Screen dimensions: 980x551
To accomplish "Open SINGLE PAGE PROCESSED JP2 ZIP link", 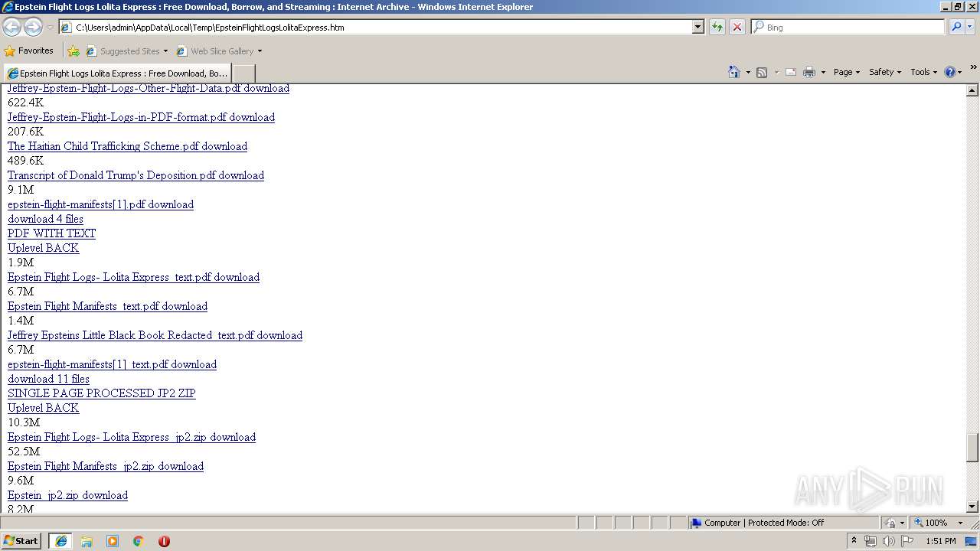I will point(101,393).
